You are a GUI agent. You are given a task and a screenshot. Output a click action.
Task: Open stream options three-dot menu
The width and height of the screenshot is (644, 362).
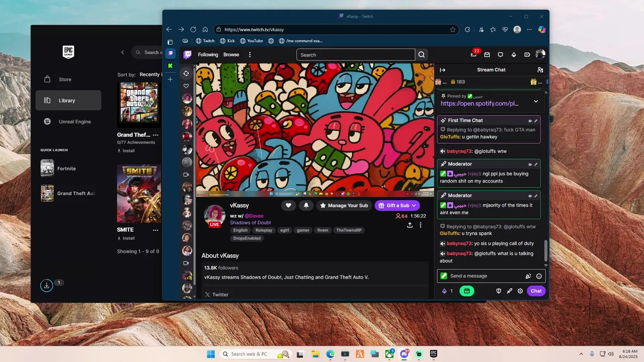click(x=421, y=225)
